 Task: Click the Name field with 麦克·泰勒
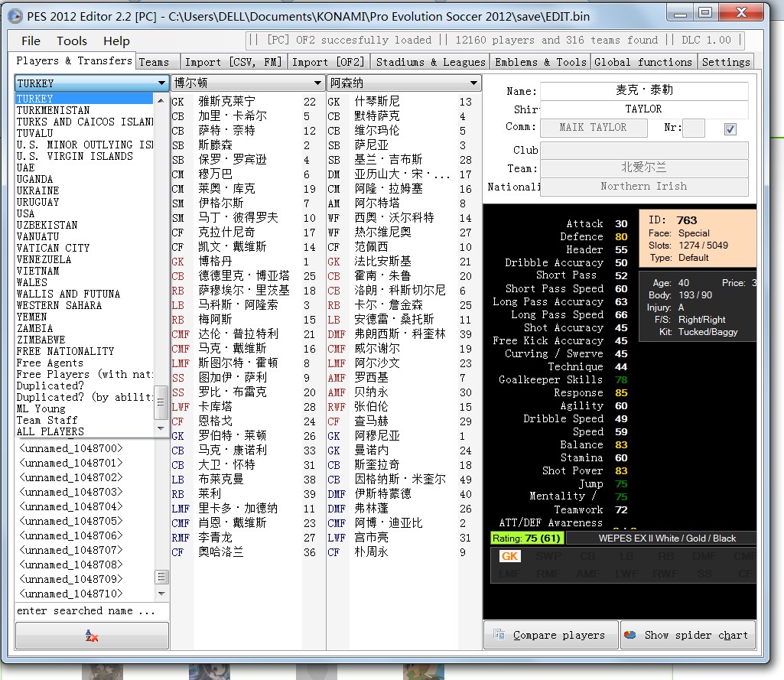[644, 90]
